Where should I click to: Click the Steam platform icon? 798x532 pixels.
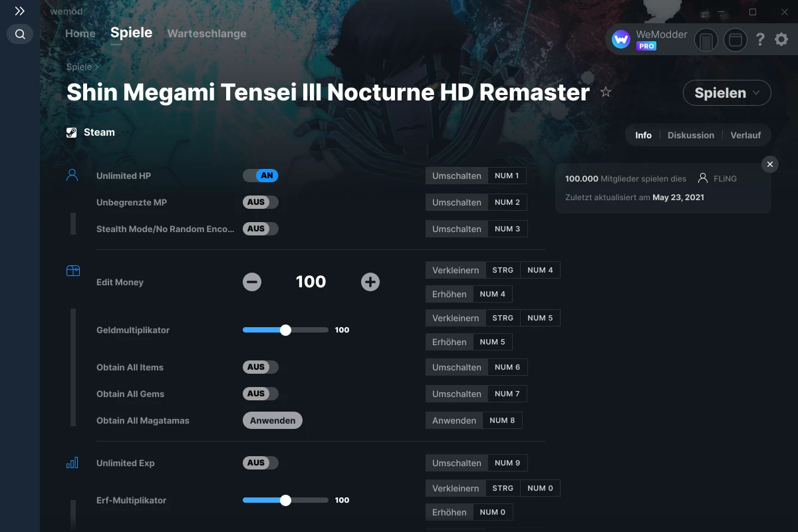point(71,132)
